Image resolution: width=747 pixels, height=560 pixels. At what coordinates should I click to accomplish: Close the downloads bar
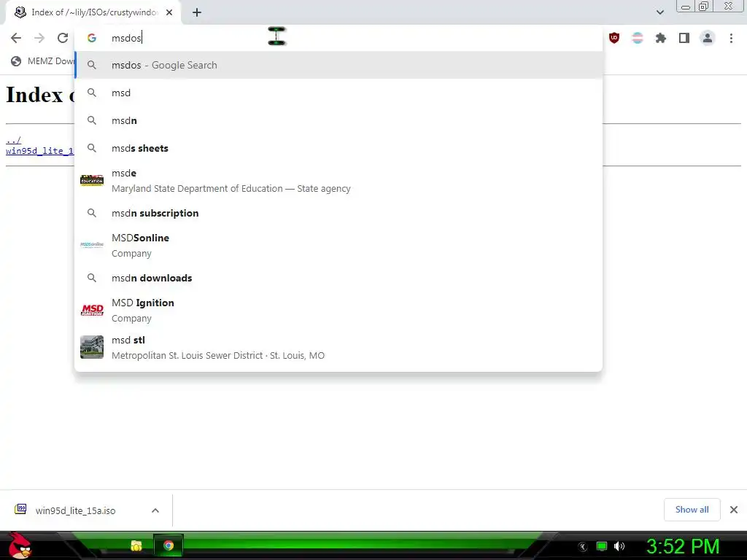point(734,510)
